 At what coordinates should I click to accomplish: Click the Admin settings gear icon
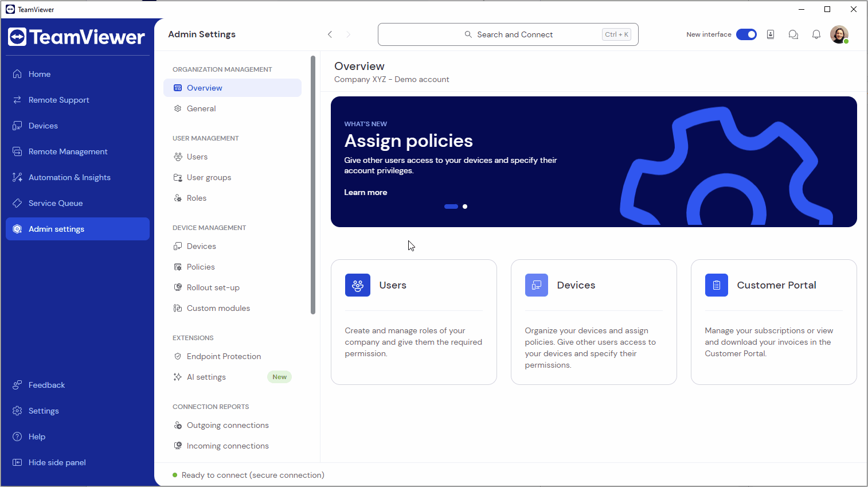pyautogui.click(x=17, y=229)
